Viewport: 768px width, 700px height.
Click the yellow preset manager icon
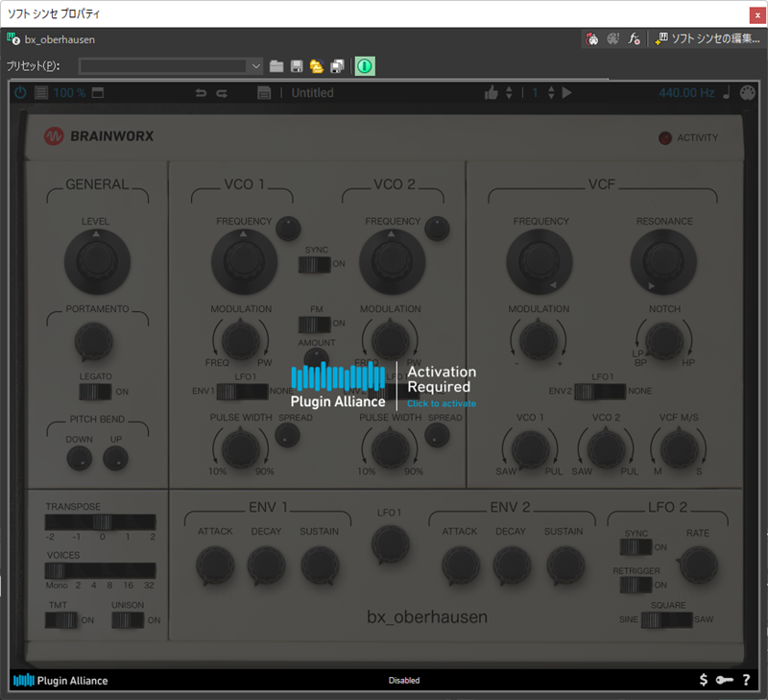click(317, 66)
